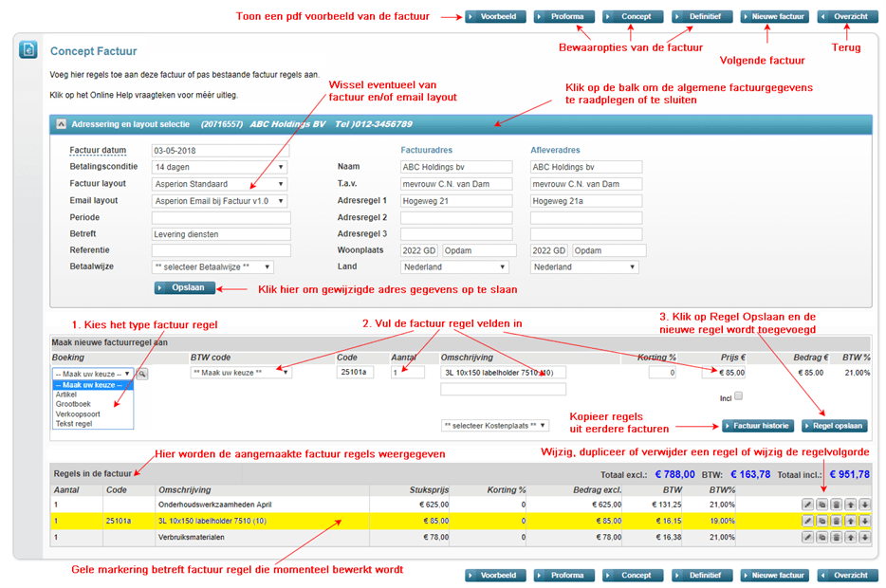Click the bottom Proforma button
886x588 pixels.
(564, 576)
